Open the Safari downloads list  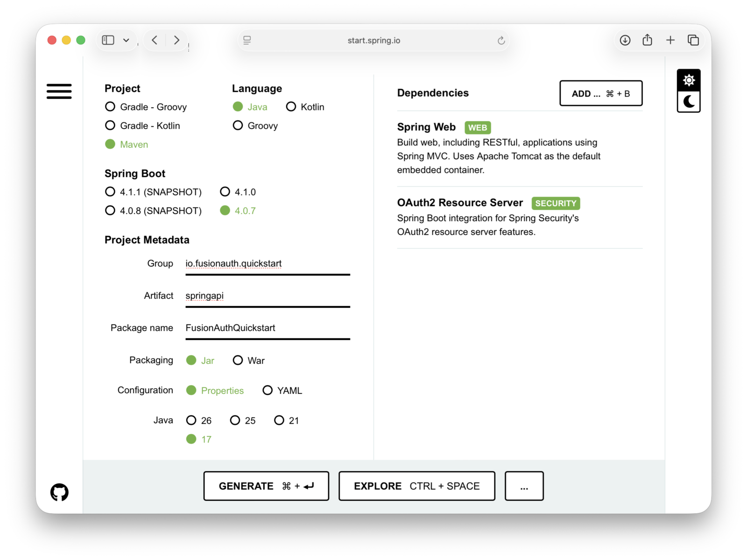tap(625, 40)
